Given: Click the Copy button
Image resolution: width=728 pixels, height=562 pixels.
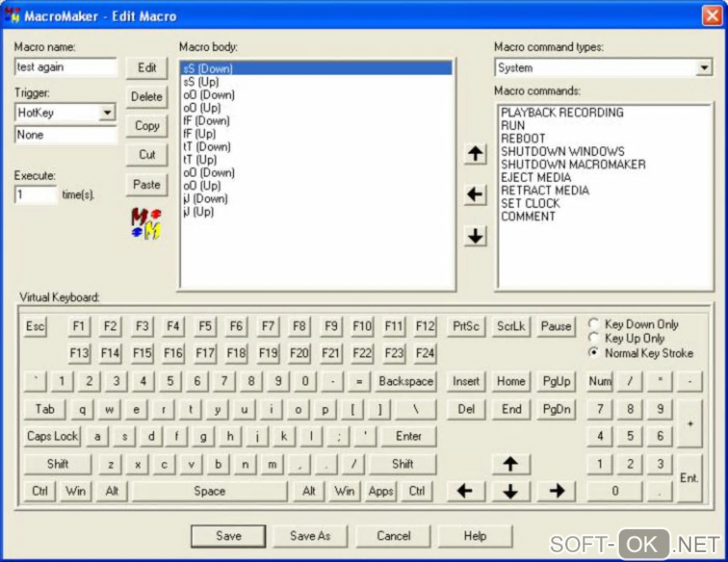Looking at the screenshot, I should [147, 126].
